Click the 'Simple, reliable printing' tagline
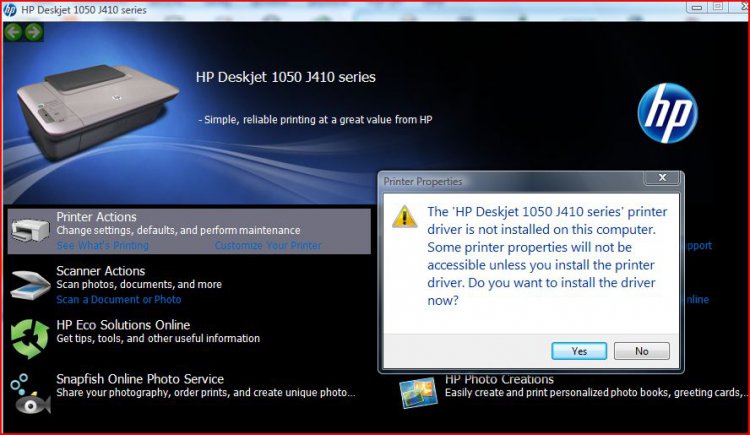This screenshot has height=435, width=750. [315, 120]
